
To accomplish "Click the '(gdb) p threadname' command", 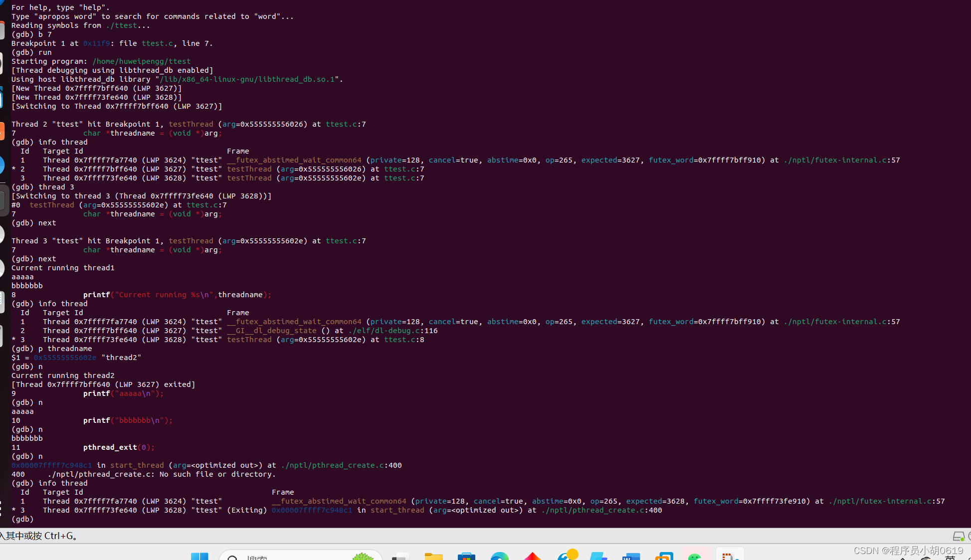I will tap(51, 349).
